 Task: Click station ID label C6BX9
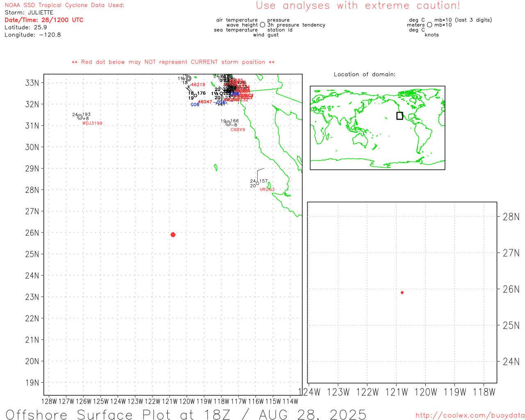point(237,130)
